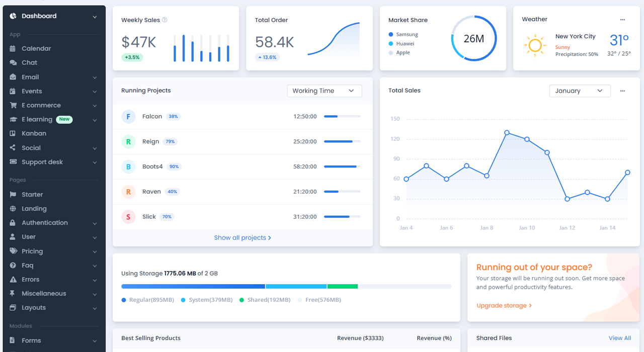Expand the Email sidebar submenu
Viewport: 644px width, 352px height.
[95, 77]
